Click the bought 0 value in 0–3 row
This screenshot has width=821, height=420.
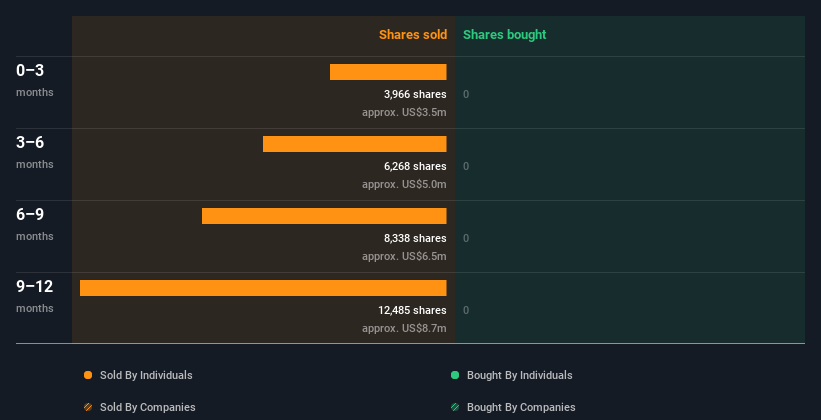466,94
